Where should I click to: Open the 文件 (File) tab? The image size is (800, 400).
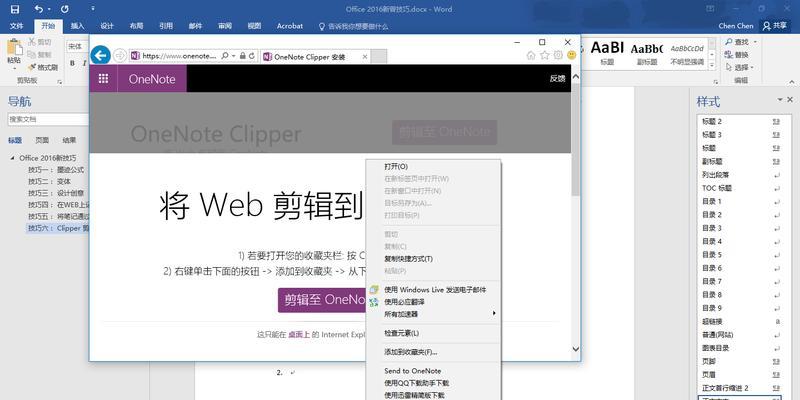click(16, 26)
